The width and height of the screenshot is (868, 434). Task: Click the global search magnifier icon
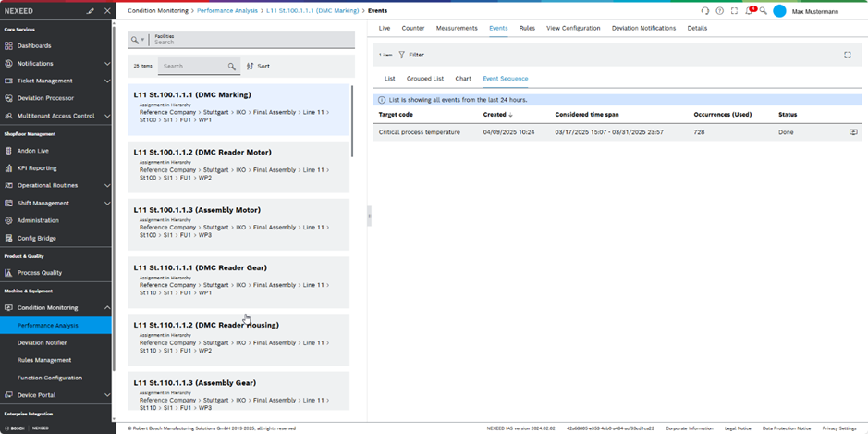pyautogui.click(x=764, y=11)
